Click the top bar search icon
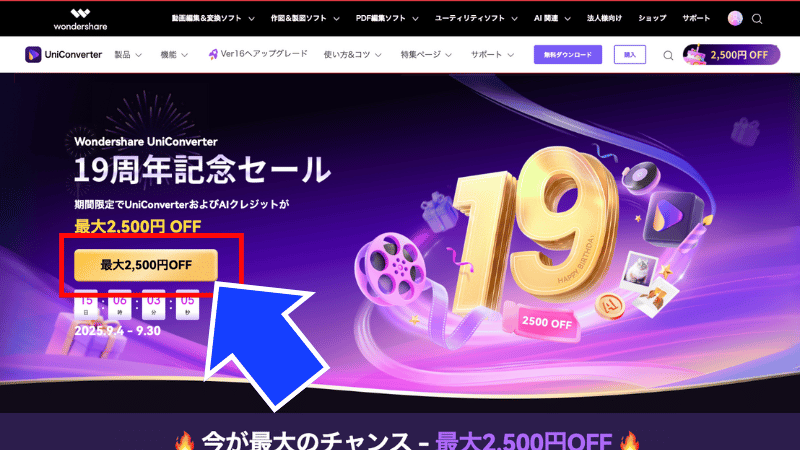800x450 pixels. pyautogui.click(x=757, y=19)
